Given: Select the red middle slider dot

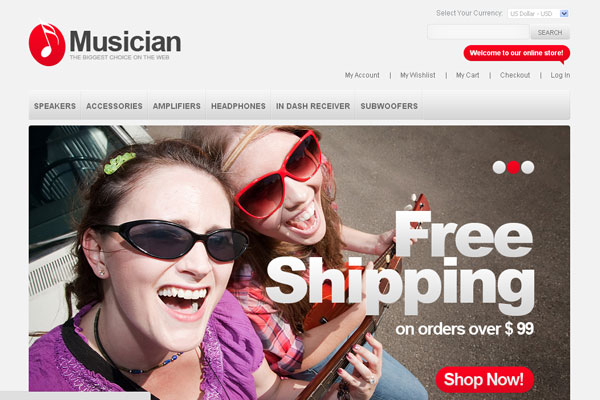Looking at the screenshot, I should (x=513, y=167).
